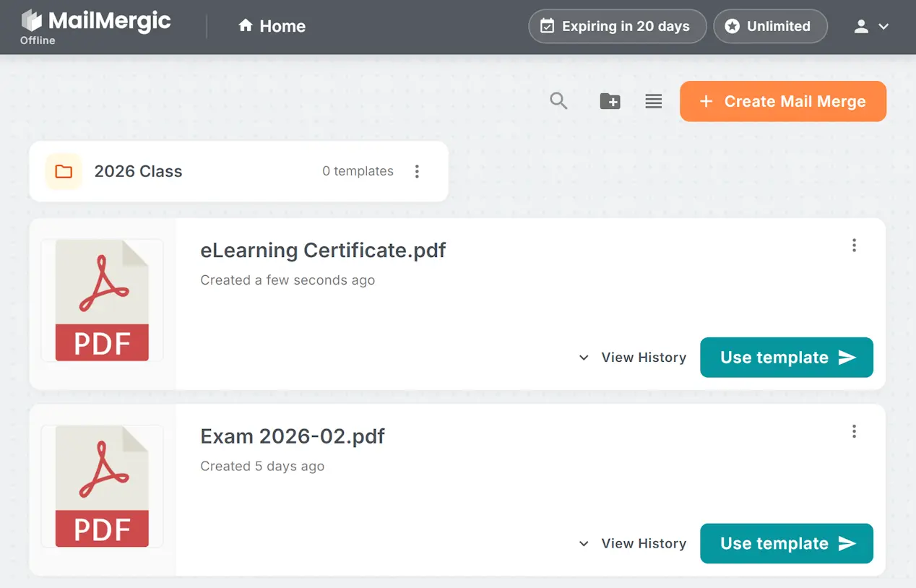Use template for Exam 2026-02.pdf

point(786,543)
